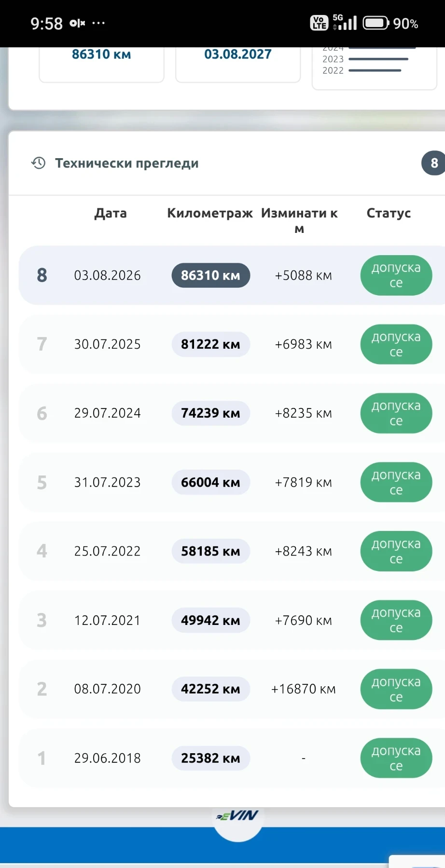Select the 86310 км mileage badge in row 8
This screenshot has width=445, height=868.
(211, 275)
